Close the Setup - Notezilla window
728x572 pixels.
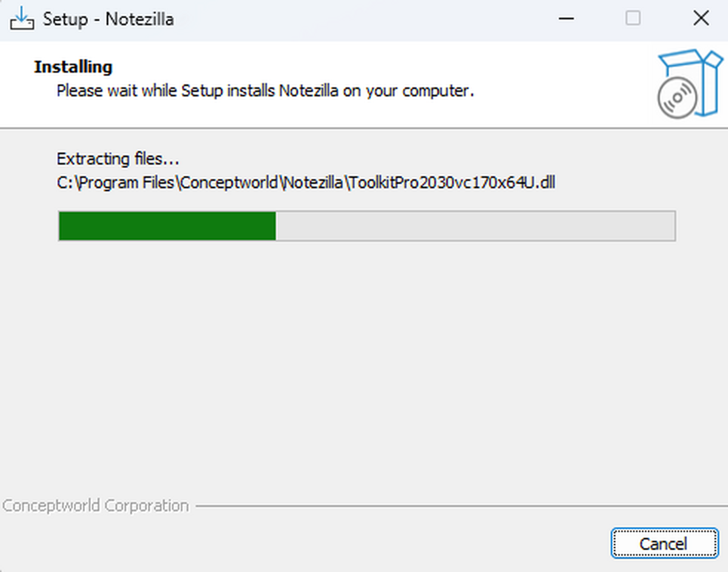point(701,19)
